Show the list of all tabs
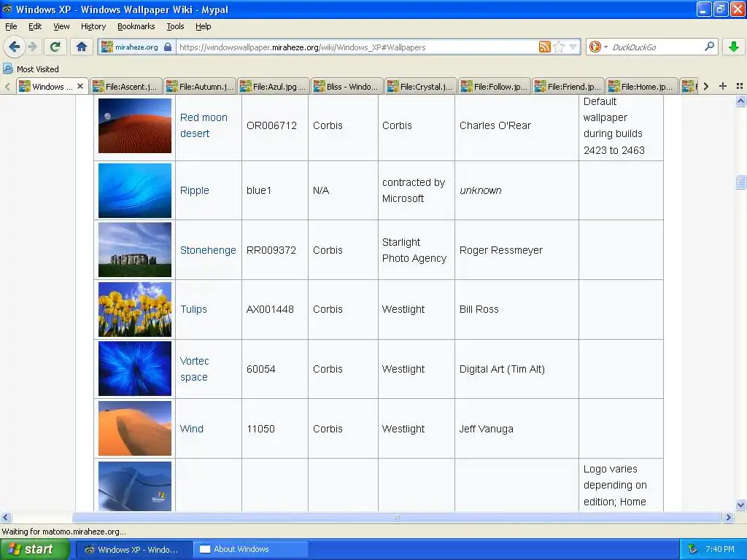 tap(740, 86)
